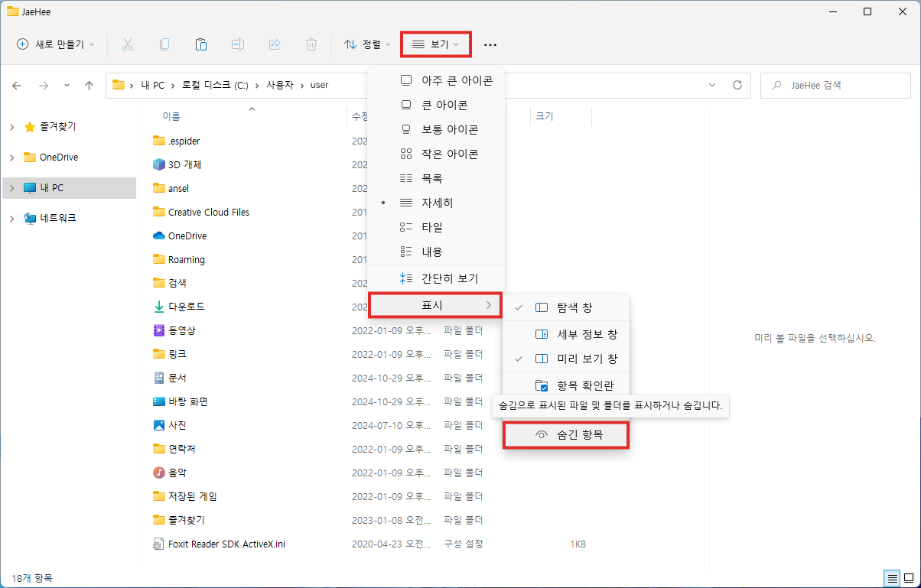Toggle 숨긴 항목 hidden items
The width and height of the screenshot is (921, 588).
coord(566,434)
